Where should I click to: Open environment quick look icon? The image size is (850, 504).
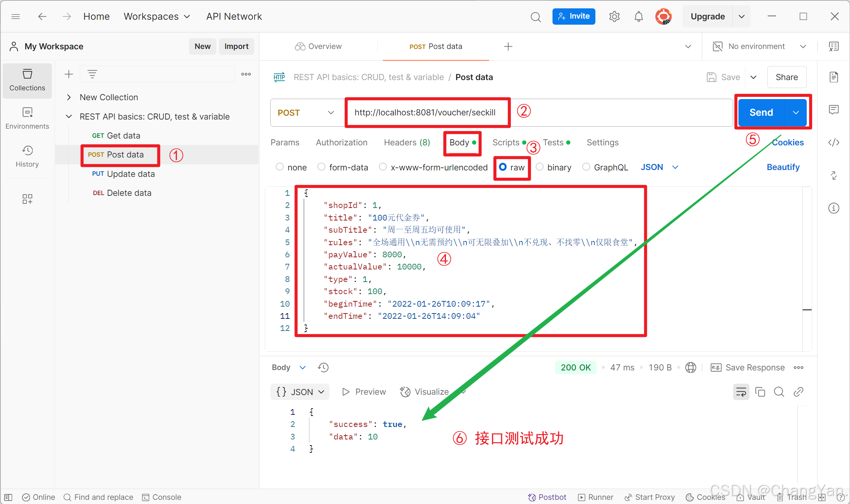click(x=834, y=46)
